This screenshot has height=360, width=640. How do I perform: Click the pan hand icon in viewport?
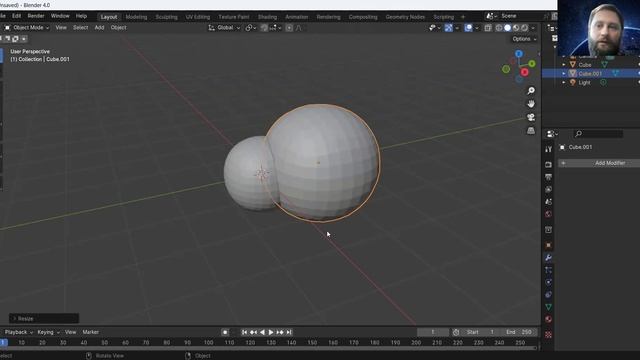point(531,104)
